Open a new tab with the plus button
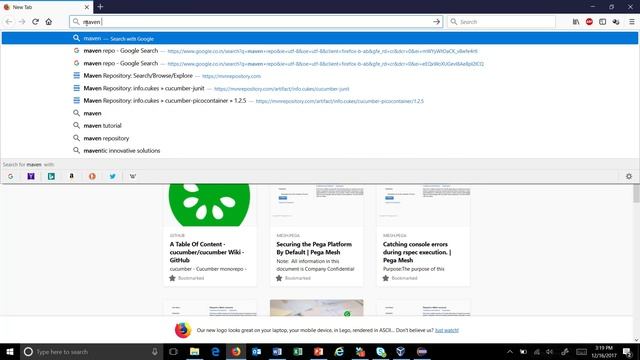 click(100, 7)
